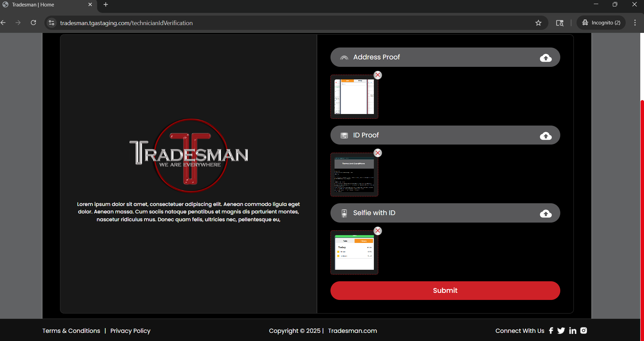This screenshot has height=341, width=644.
Task: Open the Instagram social icon
Action: [584, 330]
